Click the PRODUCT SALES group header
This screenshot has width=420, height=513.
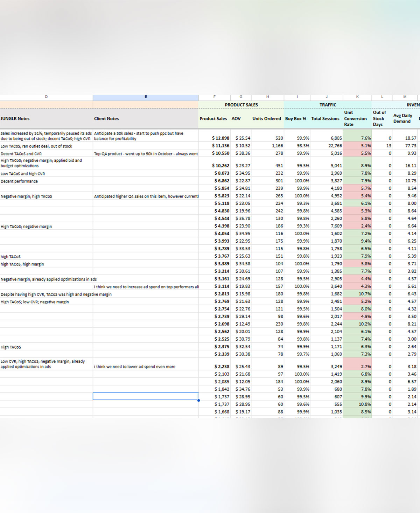(241, 105)
